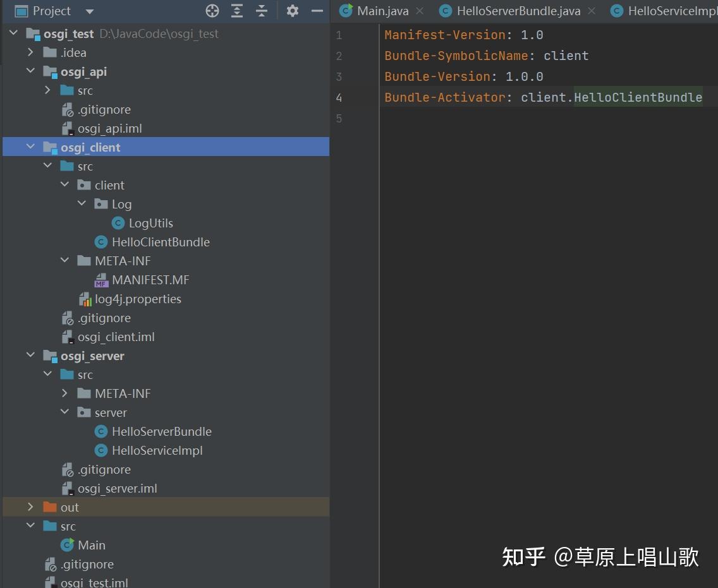Expand the out folder
Screen dimensions: 718x588
30,507
